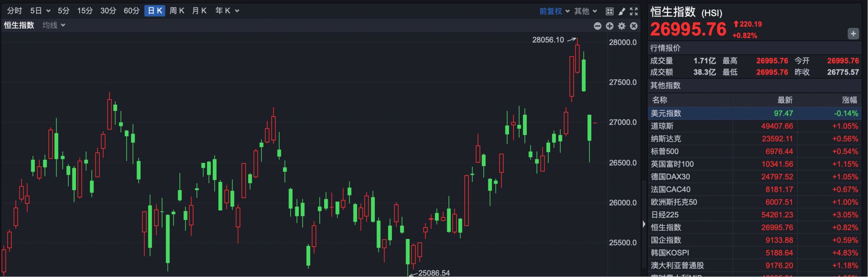Select 恒生指数 in the index list

click(755, 227)
